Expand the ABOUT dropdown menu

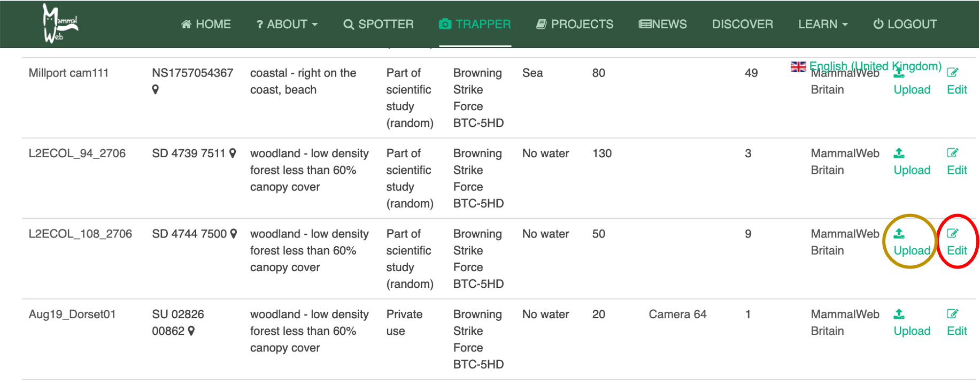tap(287, 24)
